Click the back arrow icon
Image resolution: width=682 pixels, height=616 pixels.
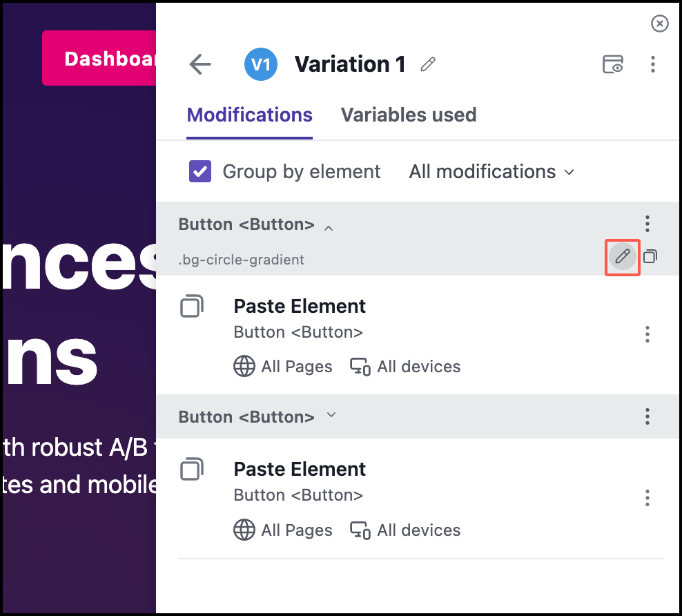(200, 65)
